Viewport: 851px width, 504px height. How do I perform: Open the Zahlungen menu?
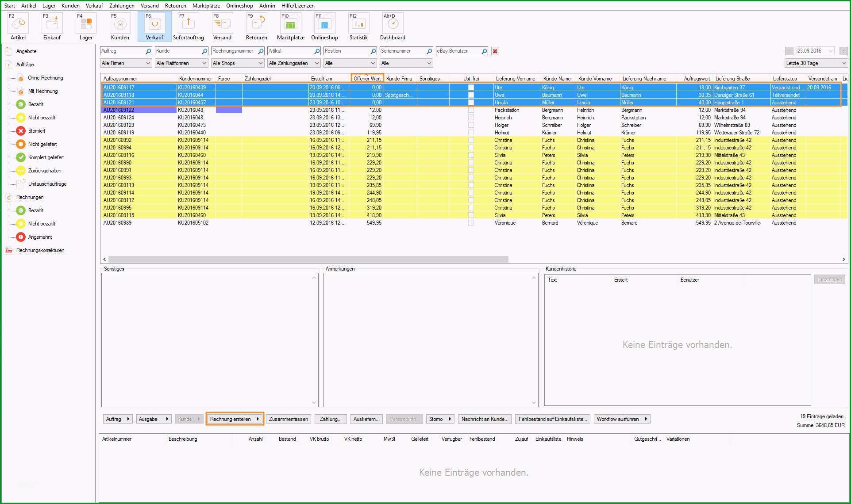pos(122,6)
